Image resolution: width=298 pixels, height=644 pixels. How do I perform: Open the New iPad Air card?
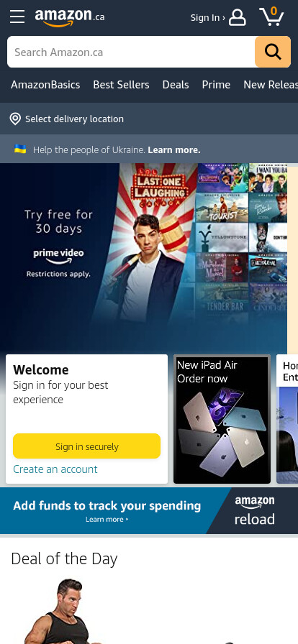(x=222, y=419)
